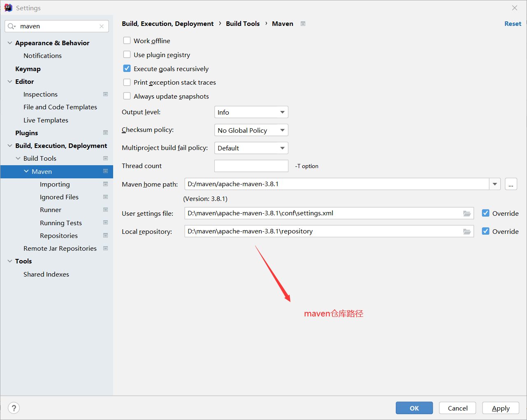Click the project settings icon on the selected Maven row

pos(105,171)
